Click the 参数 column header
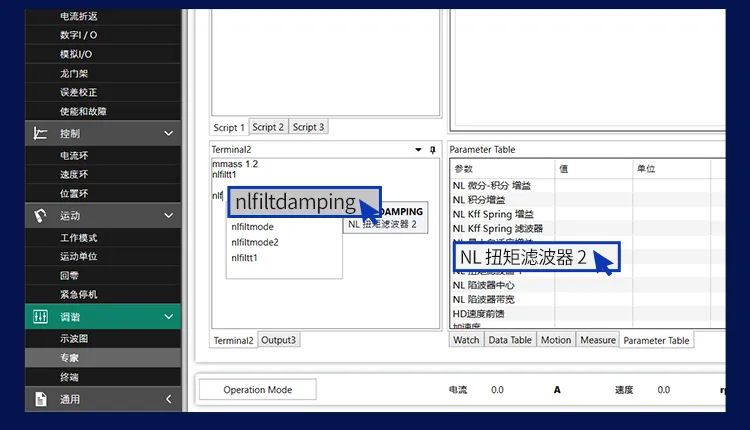 pyautogui.click(x=502, y=169)
